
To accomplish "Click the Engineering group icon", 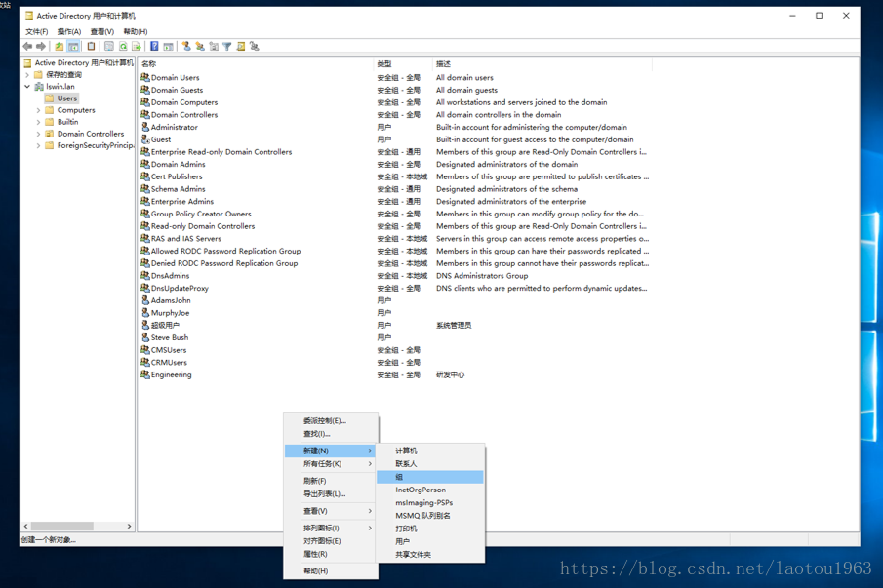I will pyautogui.click(x=145, y=374).
